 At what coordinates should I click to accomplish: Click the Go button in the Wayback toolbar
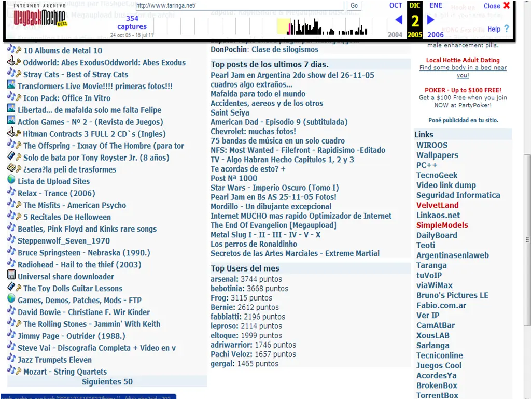coord(354,5)
